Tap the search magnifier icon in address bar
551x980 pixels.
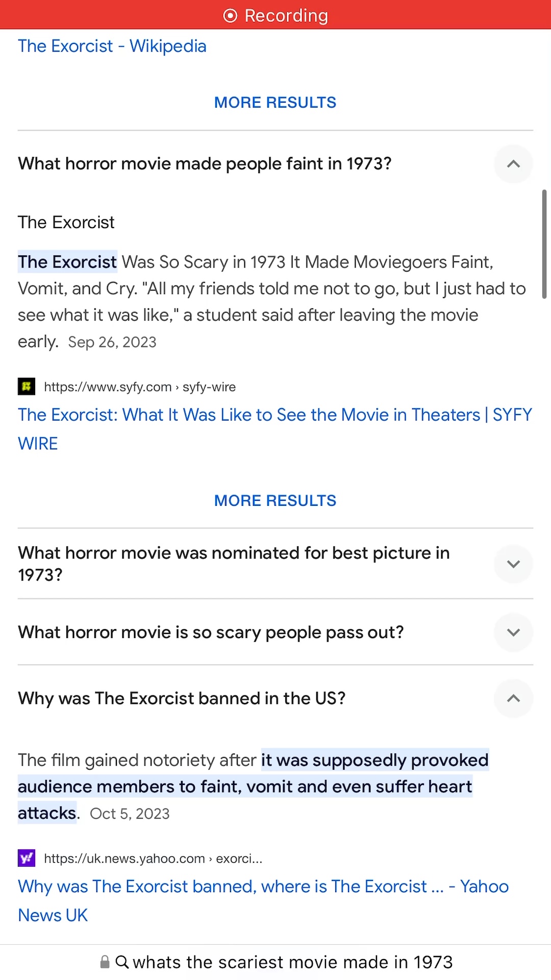click(x=122, y=962)
